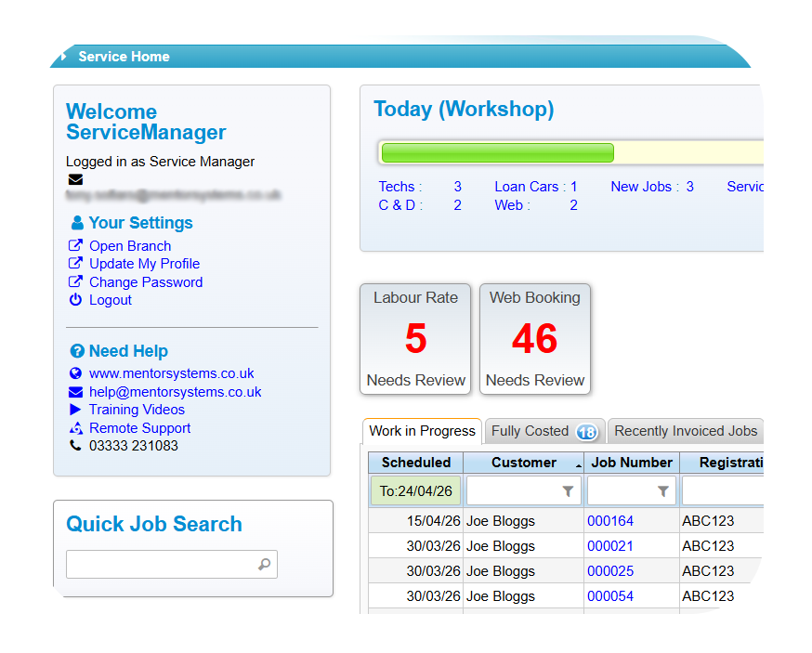812x653 pixels.
Task: Open the Change Password link
Action: pos(145,282)
